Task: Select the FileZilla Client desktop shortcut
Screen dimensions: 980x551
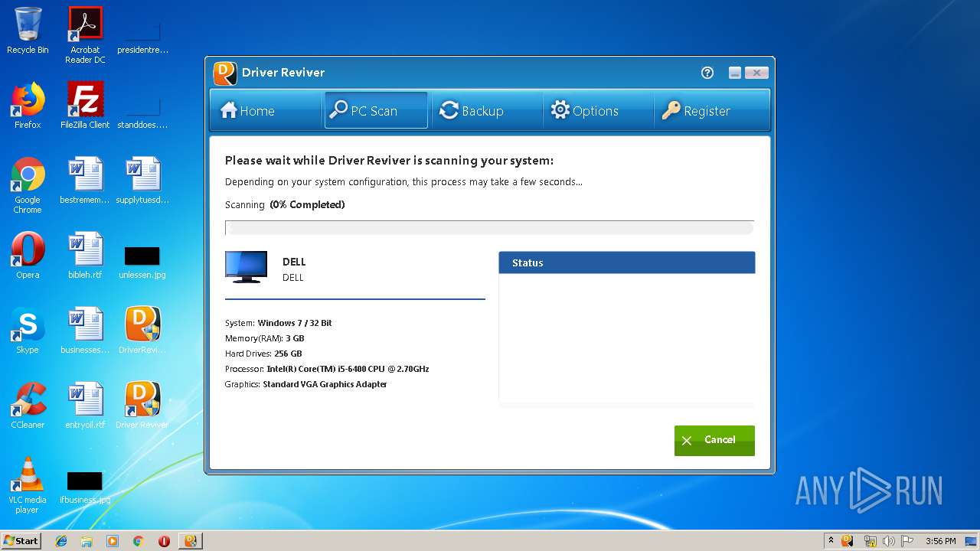Action: (85, 106)
